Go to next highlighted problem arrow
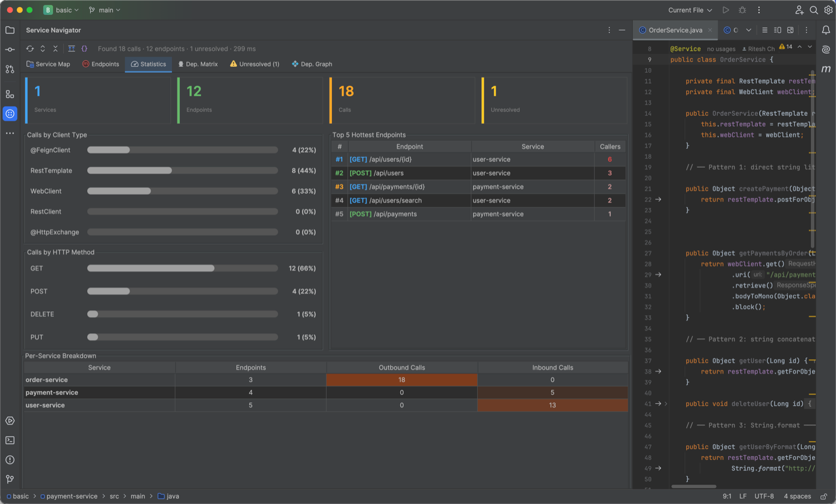Viewport: 836px width, 504px height. tap(810, 47)
